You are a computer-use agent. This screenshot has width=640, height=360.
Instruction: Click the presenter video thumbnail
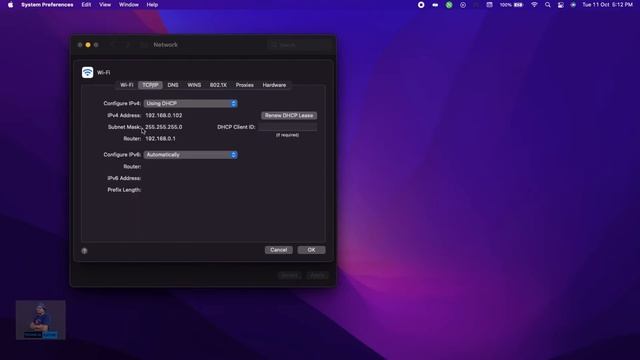pos(40,320)
